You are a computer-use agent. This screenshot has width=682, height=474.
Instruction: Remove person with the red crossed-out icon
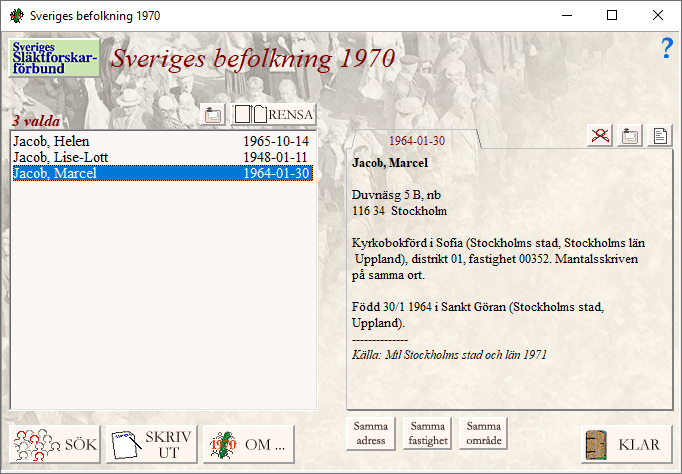600,136
